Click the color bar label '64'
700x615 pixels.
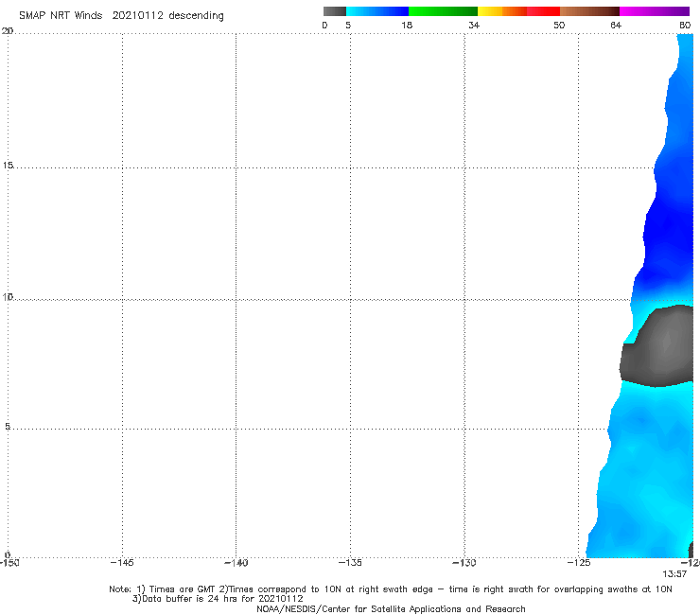point(616,25)
